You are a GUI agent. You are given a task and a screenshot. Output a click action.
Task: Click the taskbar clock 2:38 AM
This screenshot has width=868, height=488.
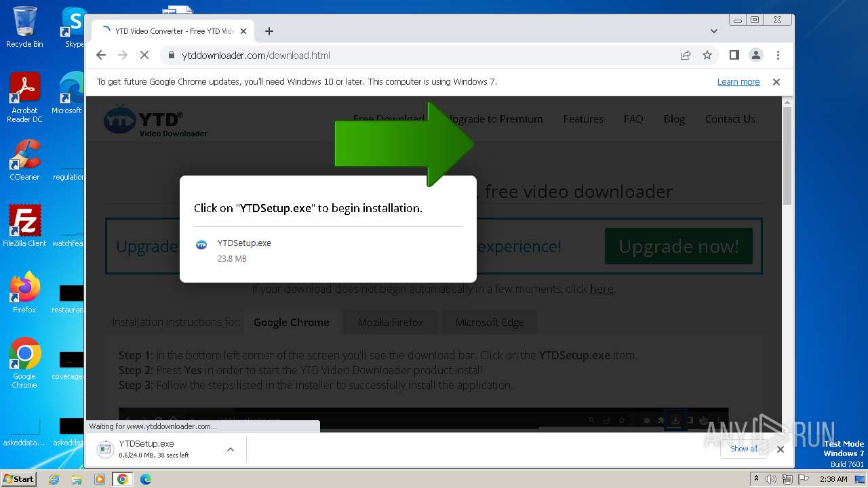pos(833,479)
